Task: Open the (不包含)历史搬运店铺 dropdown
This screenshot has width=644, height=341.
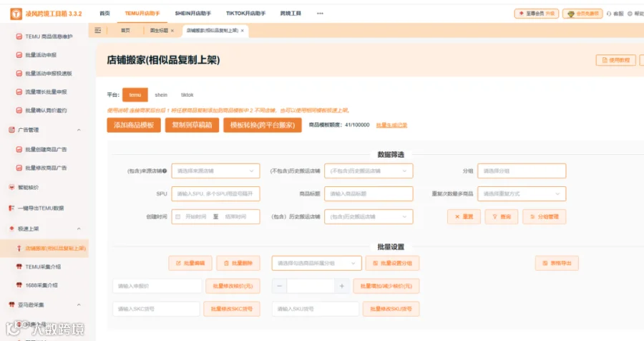Action: (369, 170)
